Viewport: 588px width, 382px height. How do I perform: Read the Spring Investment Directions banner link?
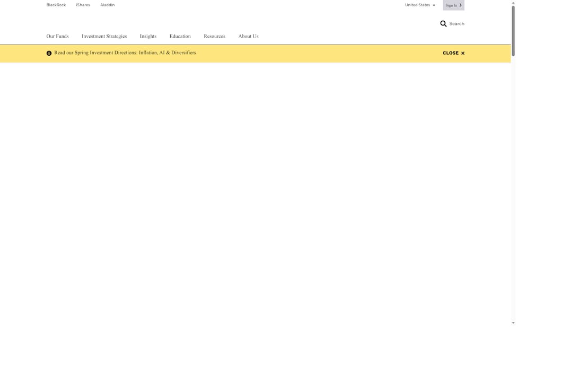tap(125, 53)
